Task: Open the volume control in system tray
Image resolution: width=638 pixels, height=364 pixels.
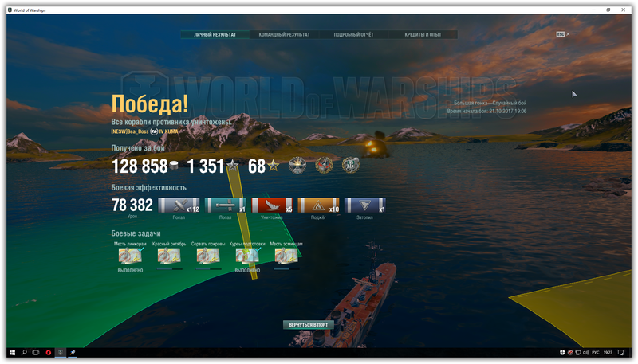Action: (586, 353)
